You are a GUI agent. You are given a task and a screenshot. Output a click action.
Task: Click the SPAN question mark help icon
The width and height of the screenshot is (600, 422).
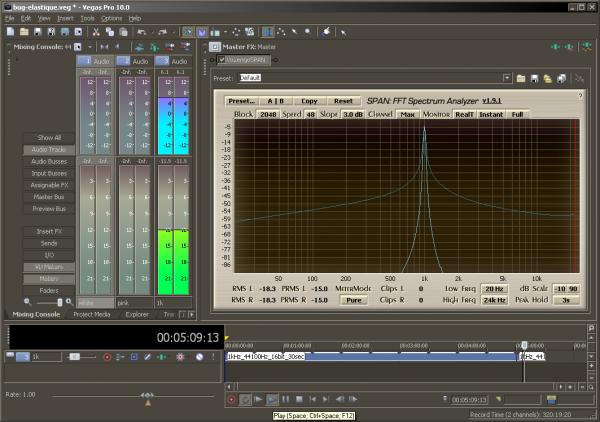pyautogui.click(x=580, y=96)
